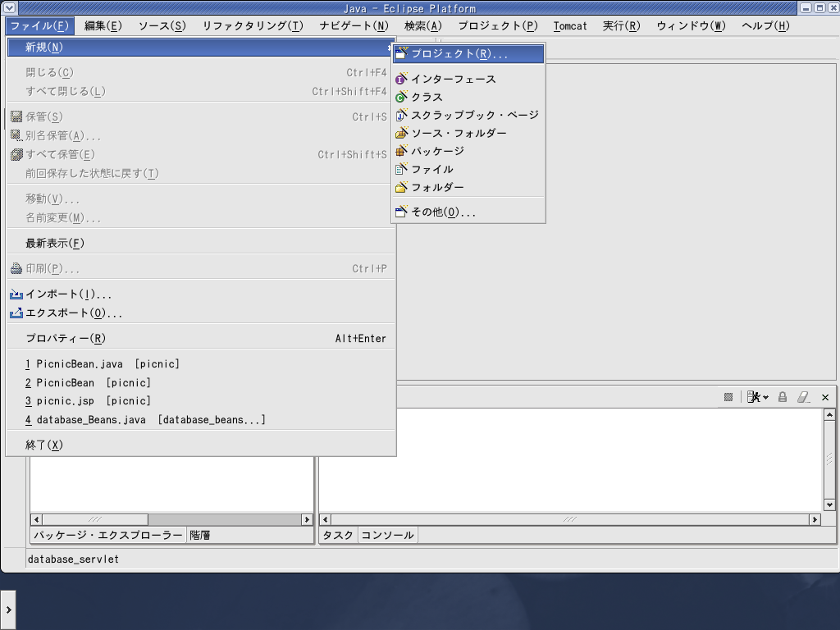Switch to the タスク tab
Image resolution: width=840 pixels, height=630 pixels.
(339, 535)
